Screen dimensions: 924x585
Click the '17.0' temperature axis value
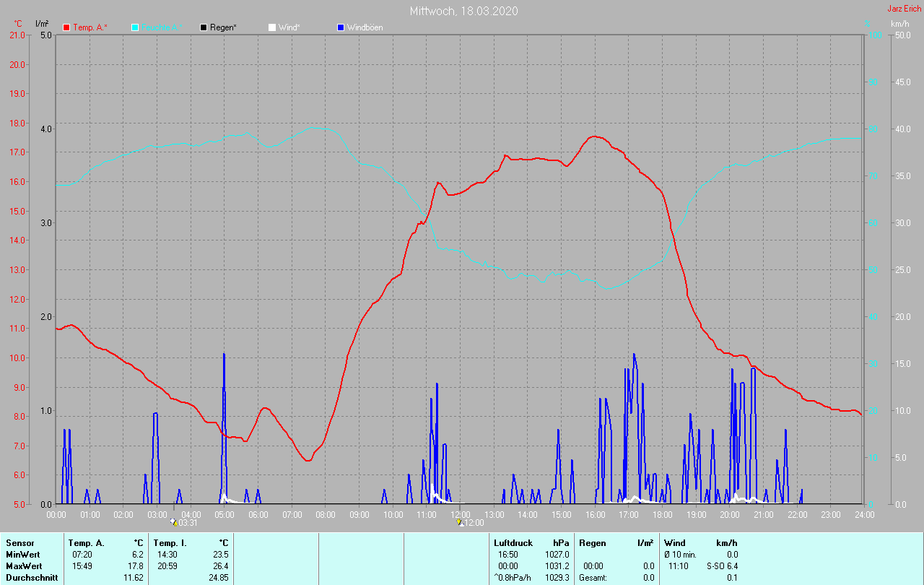tap(16, 152)
